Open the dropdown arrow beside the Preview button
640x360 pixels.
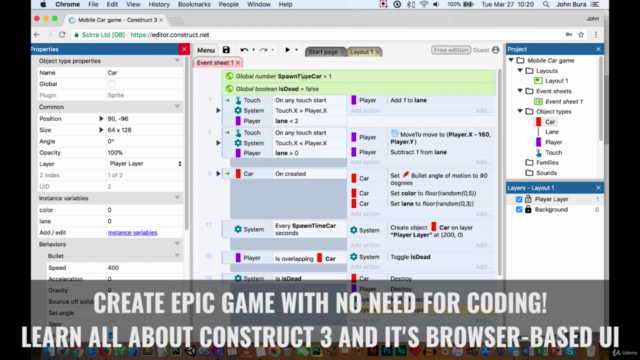pyautogui.click(x=297, y=50)
